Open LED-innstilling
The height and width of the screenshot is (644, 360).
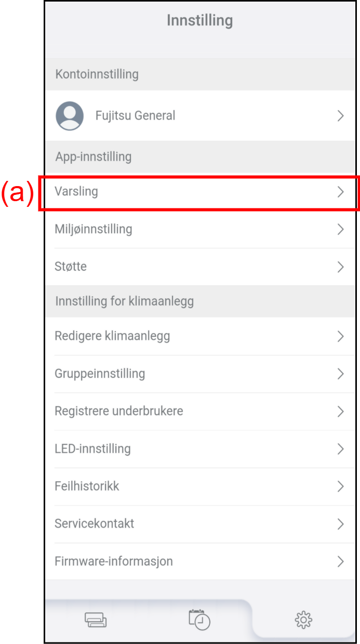click(x=92, y=449)
